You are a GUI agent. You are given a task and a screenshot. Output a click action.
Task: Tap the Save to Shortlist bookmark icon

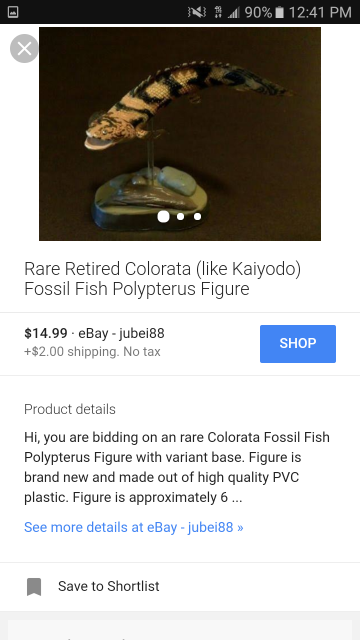coord(34,587)
